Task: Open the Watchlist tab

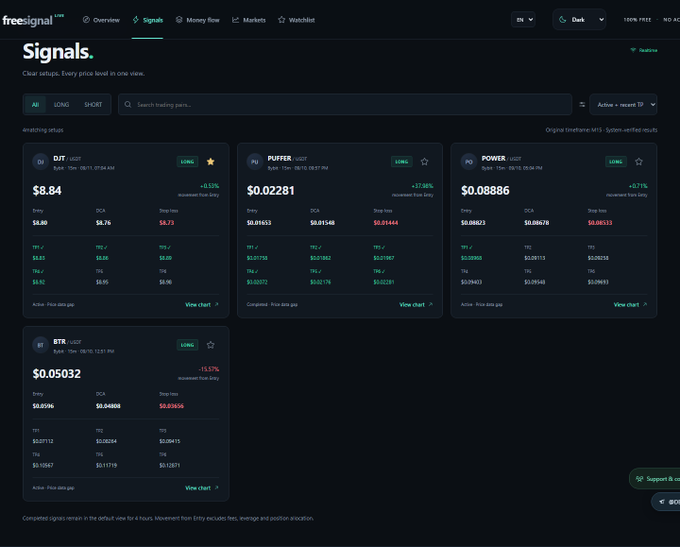Action: coord(296,20)
